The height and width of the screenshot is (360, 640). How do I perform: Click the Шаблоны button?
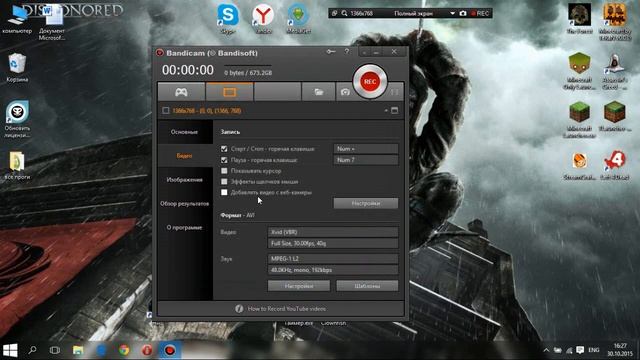[367, 286]
